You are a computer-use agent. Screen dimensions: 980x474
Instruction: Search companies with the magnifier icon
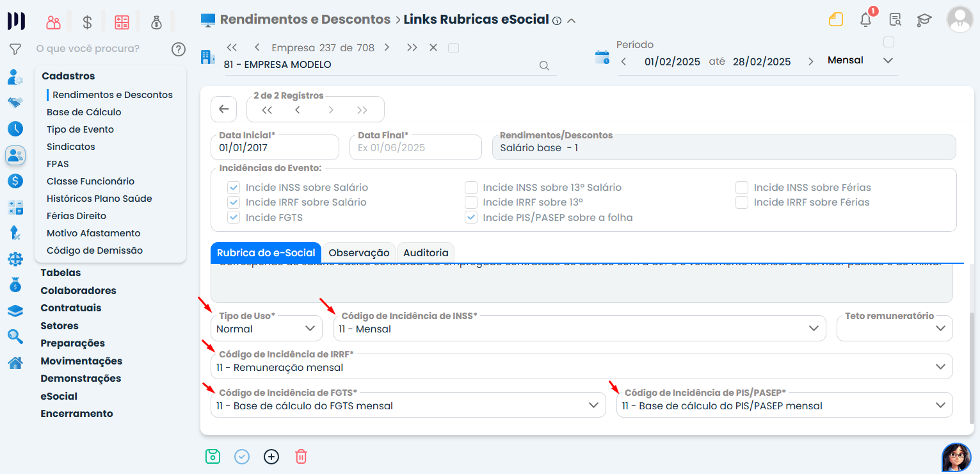pyautogui.click(x=544, y=65)
